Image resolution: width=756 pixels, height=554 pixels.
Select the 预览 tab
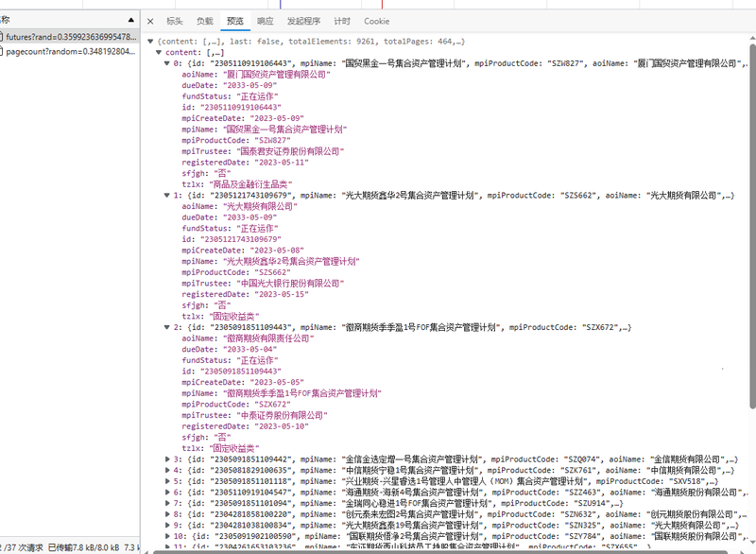235,21
